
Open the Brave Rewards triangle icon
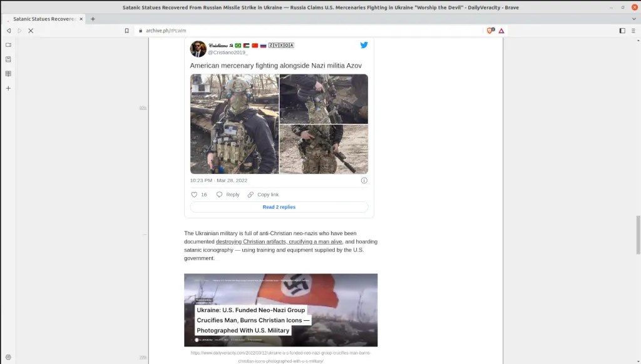coord(501,31)
